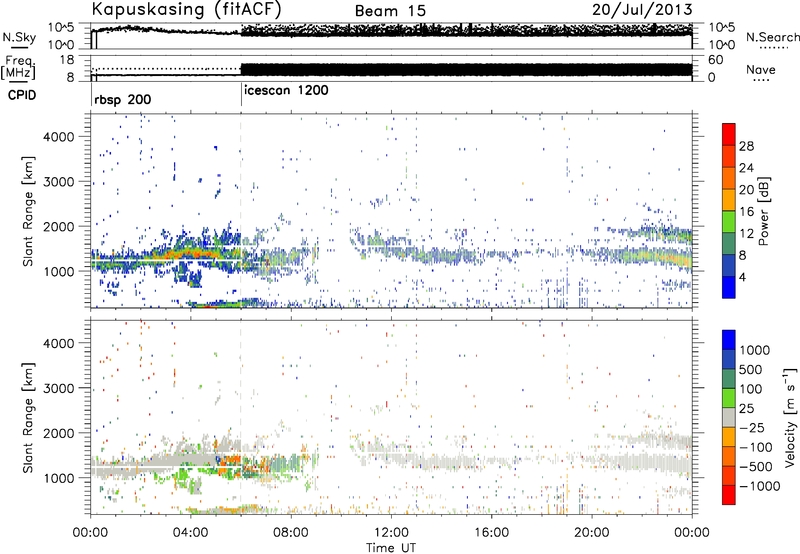Pick the light green 12-16 dB power colorbar segment

click(x=729, y=221)
